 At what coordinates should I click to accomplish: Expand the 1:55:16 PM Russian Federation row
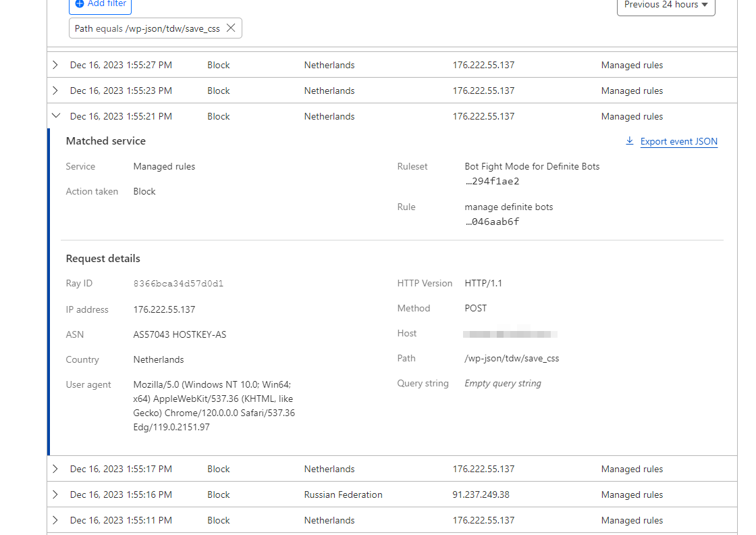(x=55, y=494)
